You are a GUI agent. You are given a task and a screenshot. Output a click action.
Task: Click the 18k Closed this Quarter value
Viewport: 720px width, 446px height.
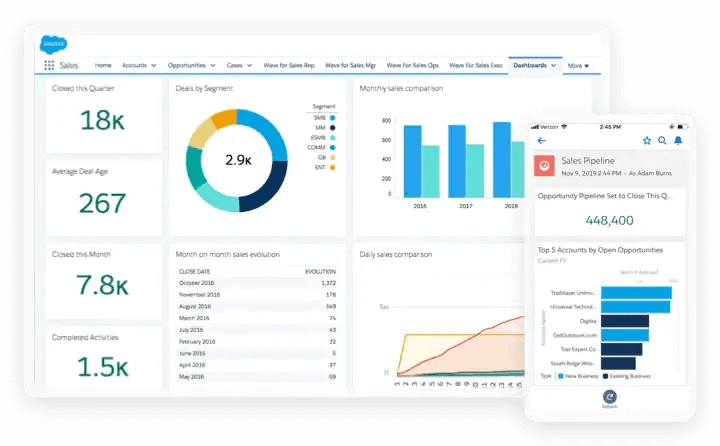102,120
